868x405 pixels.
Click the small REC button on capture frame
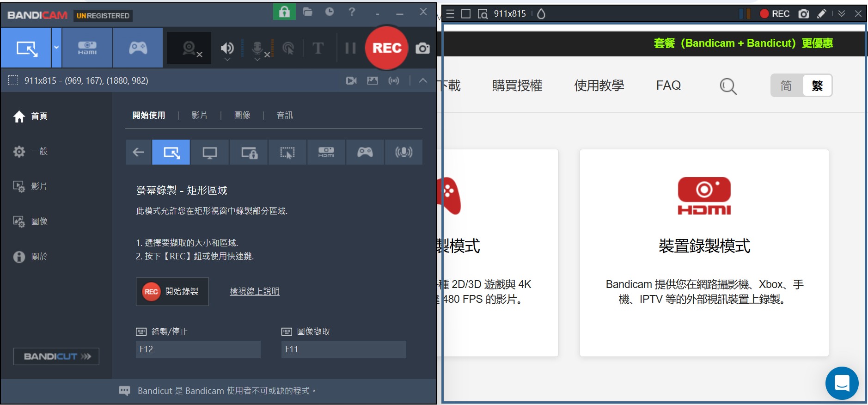point(775,14)
